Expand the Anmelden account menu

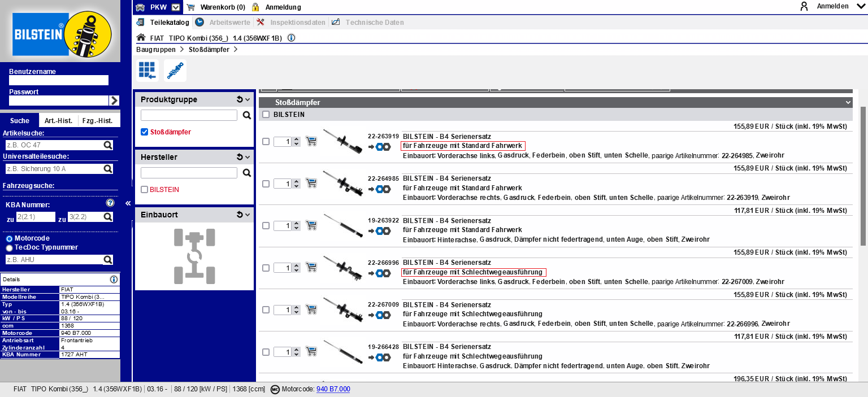pyautogui.click(x=861, y=6)
